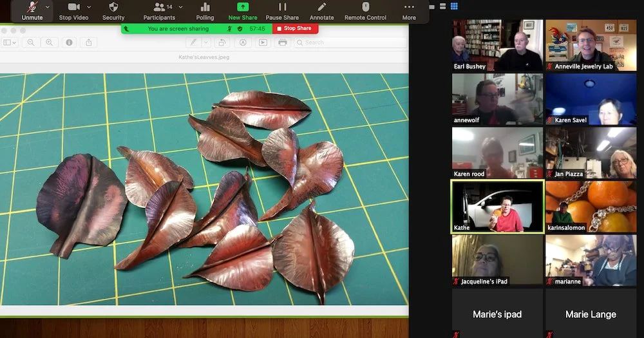Open Preview sidebar view dropdown
The image size is (644, 338).
(x=10, y=42)
